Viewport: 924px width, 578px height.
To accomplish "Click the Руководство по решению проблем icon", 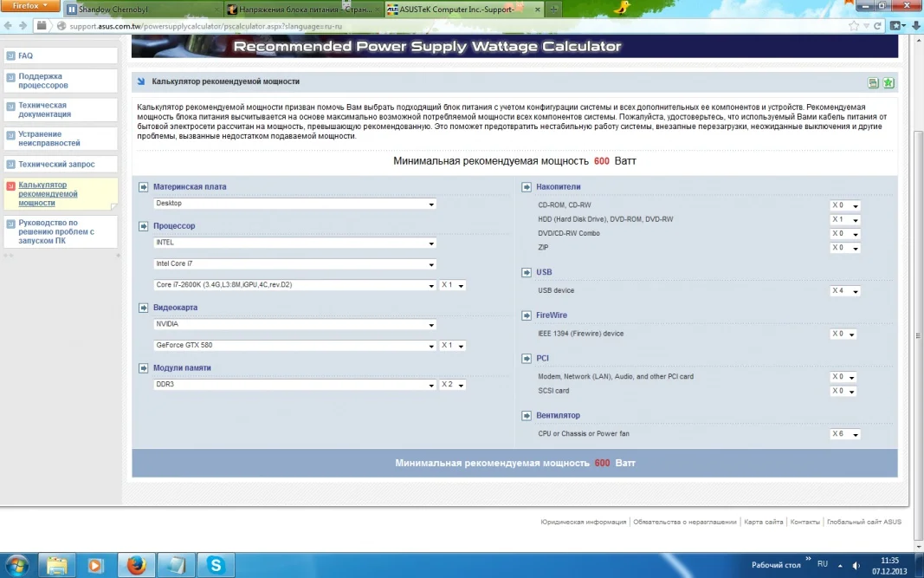I will coord(10,224).
